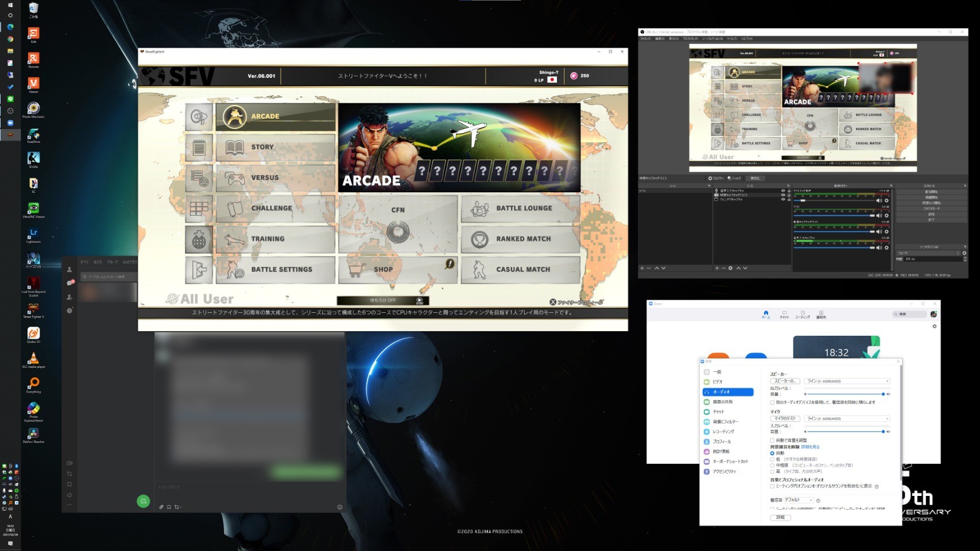Image resolution: width=980 pixels, height=551 pixels.
Task: Toggle visibility of 音声入力キャプチャ source in OBS
Action: click(x=783, y=191)
